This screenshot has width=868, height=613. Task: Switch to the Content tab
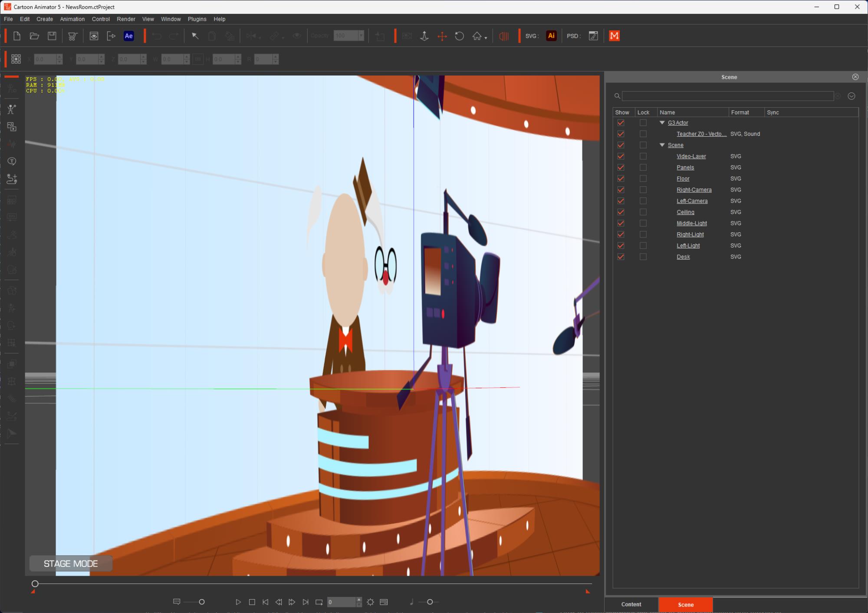pos(631,604)
